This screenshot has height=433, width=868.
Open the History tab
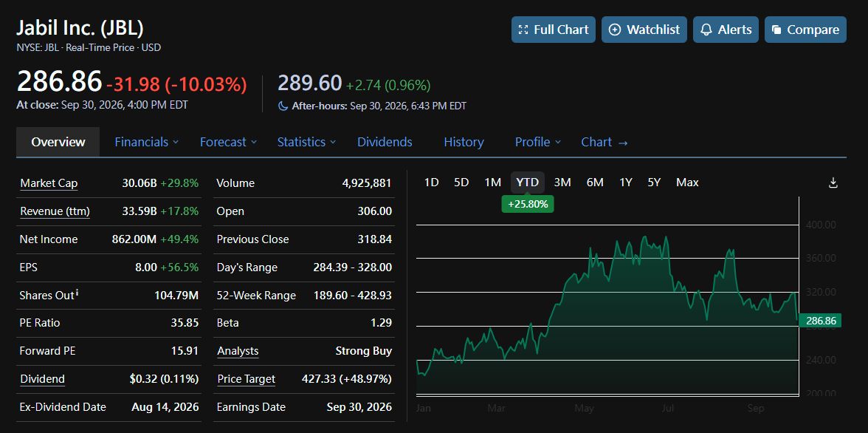click(x=464, y=142)
